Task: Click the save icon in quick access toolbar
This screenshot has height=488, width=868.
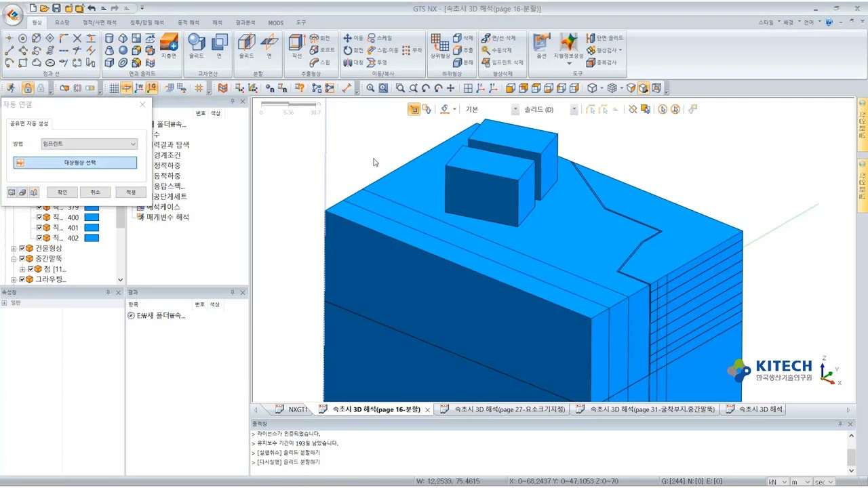Action: click(56, 8)
